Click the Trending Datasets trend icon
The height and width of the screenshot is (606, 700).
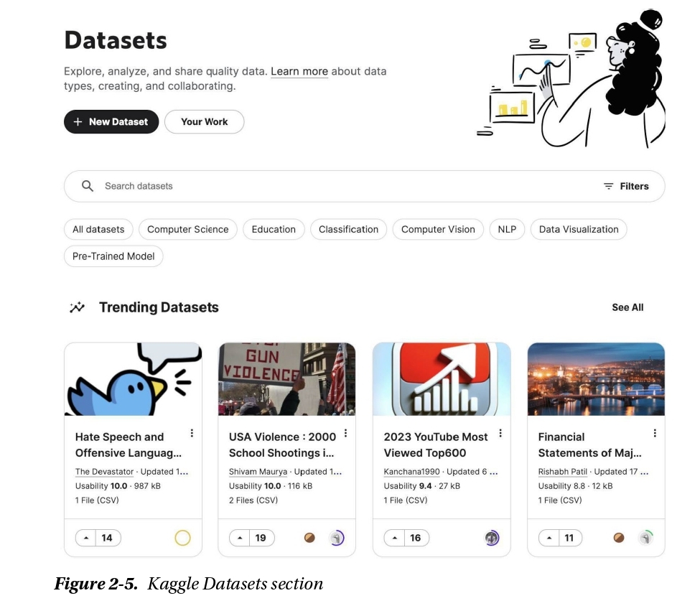pos(77,307)
